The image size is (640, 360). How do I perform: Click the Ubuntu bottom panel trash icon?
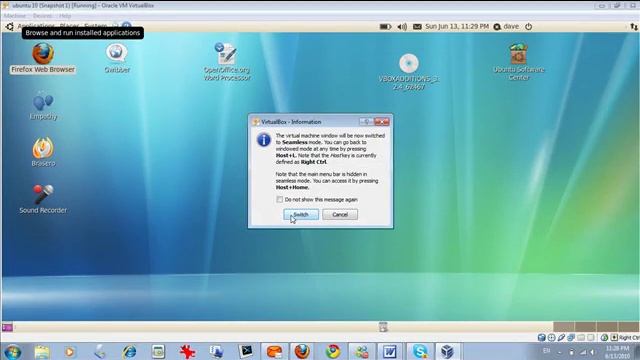point(383,327)
